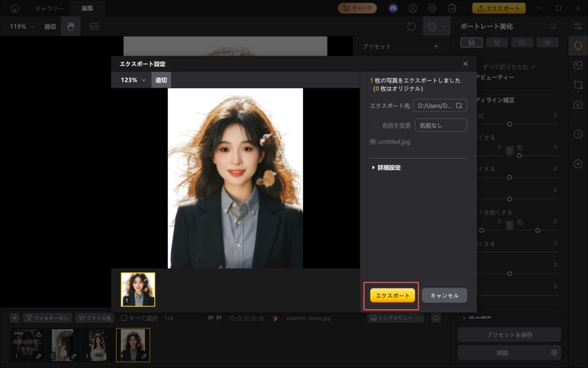Click the 名前なし filename input field

pyautogui.click(x=441, y=125)
